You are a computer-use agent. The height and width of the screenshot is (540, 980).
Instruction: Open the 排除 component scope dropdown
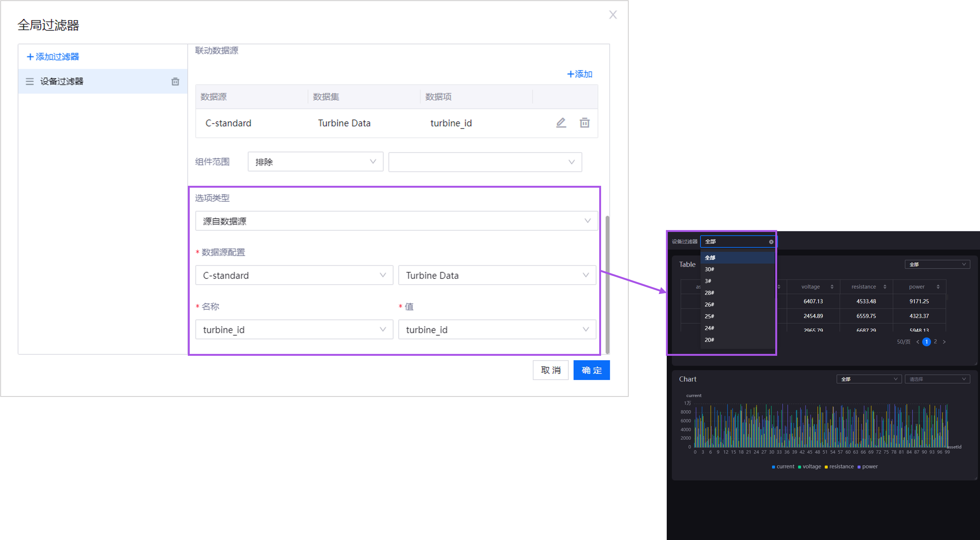tap(315, 162)
